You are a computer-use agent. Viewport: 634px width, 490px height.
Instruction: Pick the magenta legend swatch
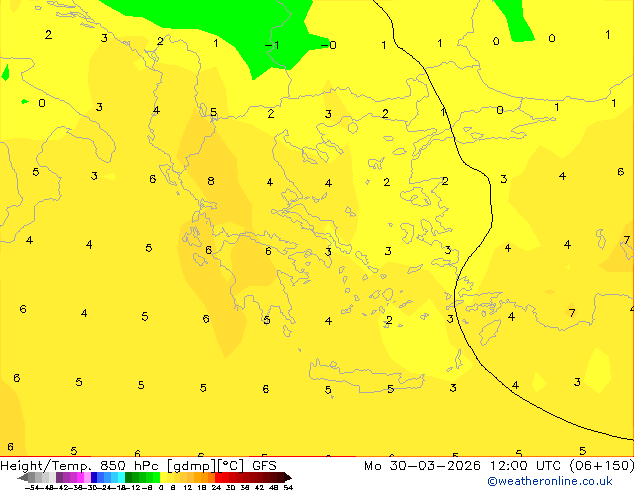pyautogui.click(x=80, y=477)
